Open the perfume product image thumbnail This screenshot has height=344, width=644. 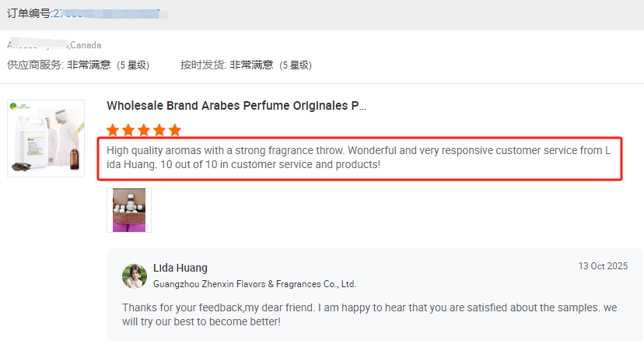pyautogui.click(x=46, y=138)
